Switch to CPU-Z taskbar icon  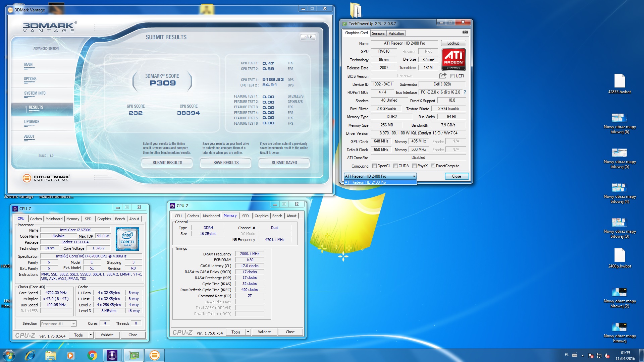tap(112, 355)
